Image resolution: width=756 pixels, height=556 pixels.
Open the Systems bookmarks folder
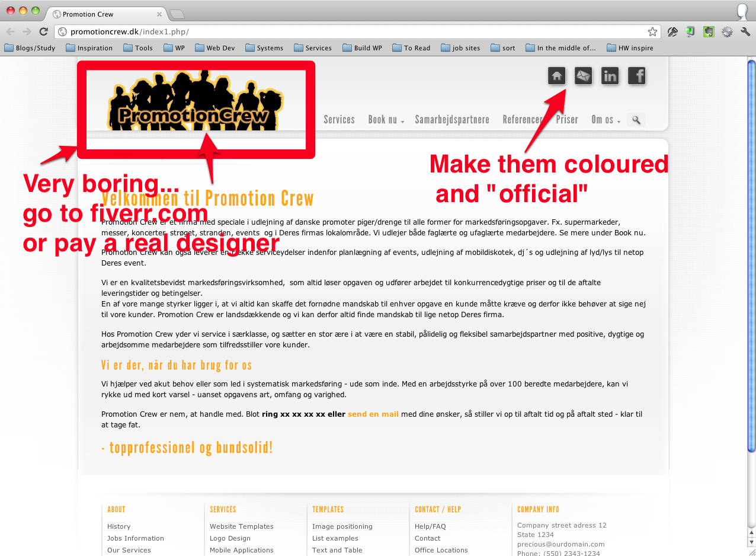point(264,48)
